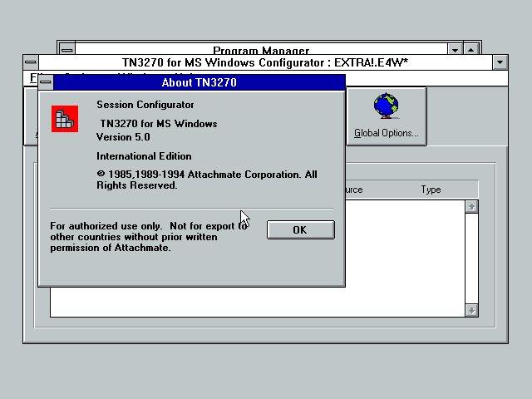
Task: Click the authorized use only notice
Action: pos(149,237)
